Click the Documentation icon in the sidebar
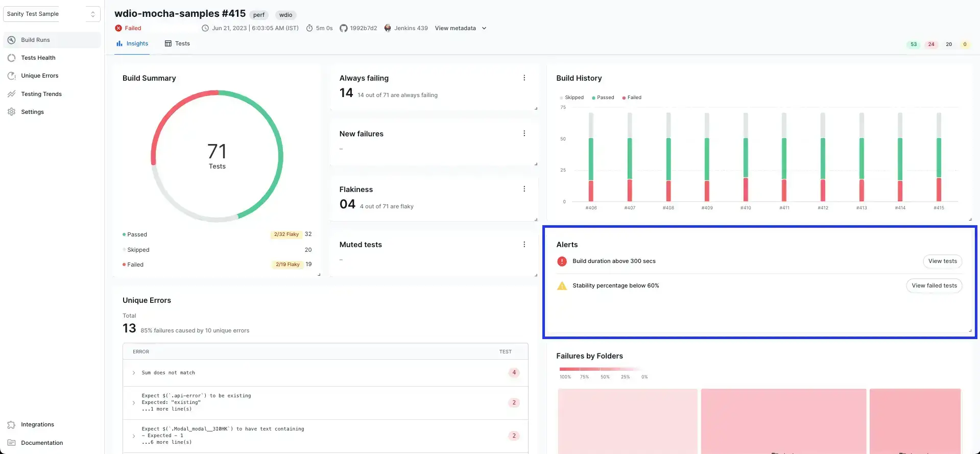 (x=12, y=443)
